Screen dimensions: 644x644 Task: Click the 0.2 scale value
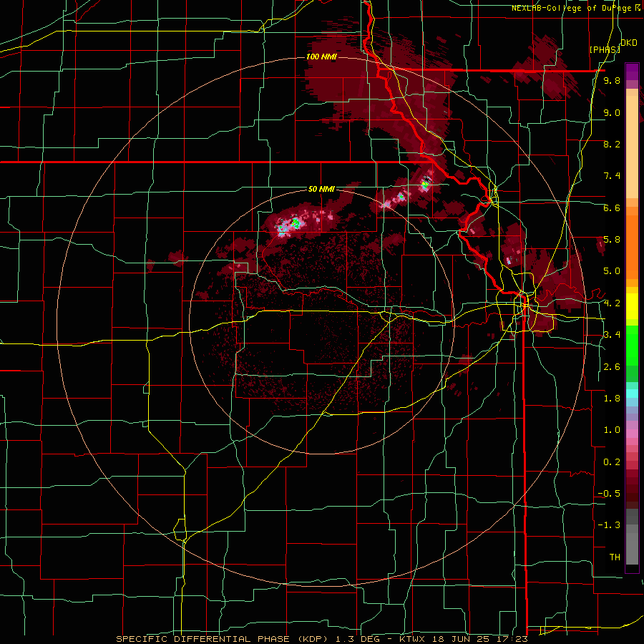(612, 462)
